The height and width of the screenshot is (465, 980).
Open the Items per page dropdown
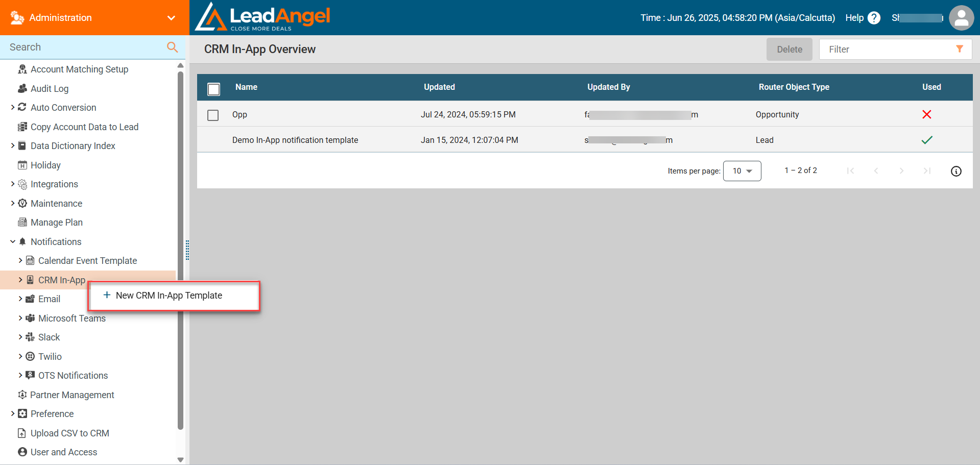click(x=742, y=170)
